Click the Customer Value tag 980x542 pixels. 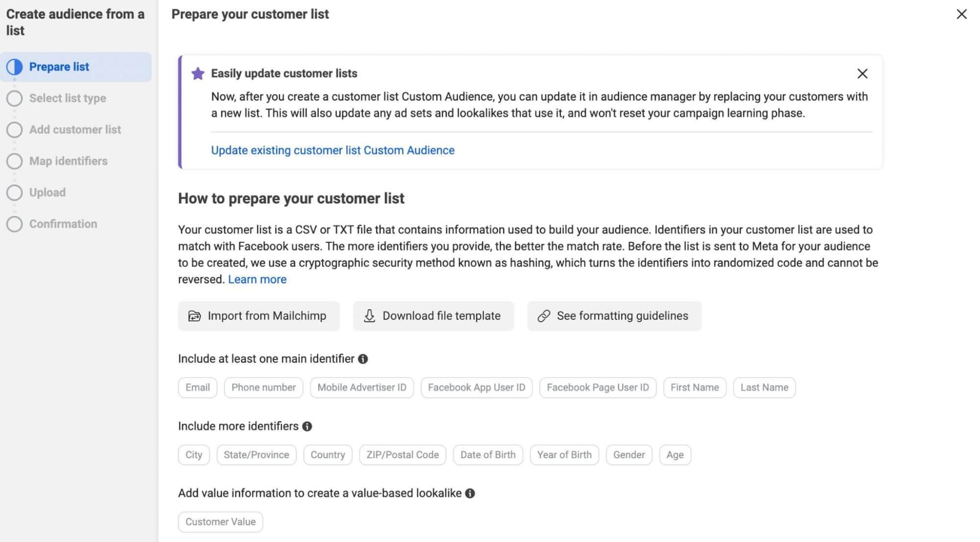coord(221,520)
